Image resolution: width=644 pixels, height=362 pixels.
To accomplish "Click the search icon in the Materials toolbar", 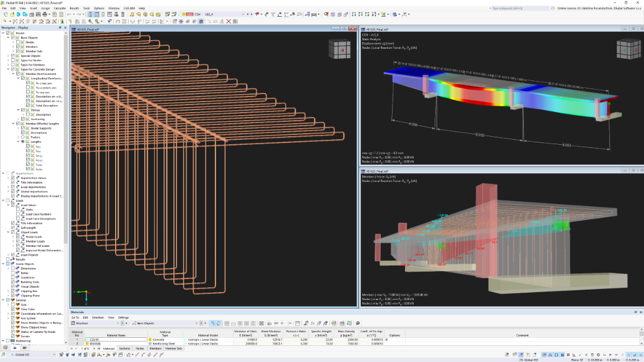I will click(x=358, y=324).
